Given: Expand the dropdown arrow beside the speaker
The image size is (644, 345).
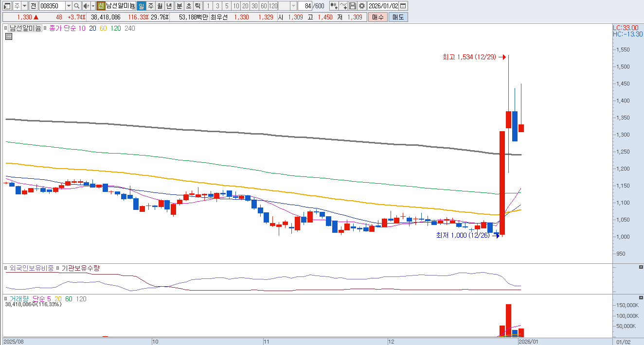Looking at the screenshot, I should tap(92, 6).
